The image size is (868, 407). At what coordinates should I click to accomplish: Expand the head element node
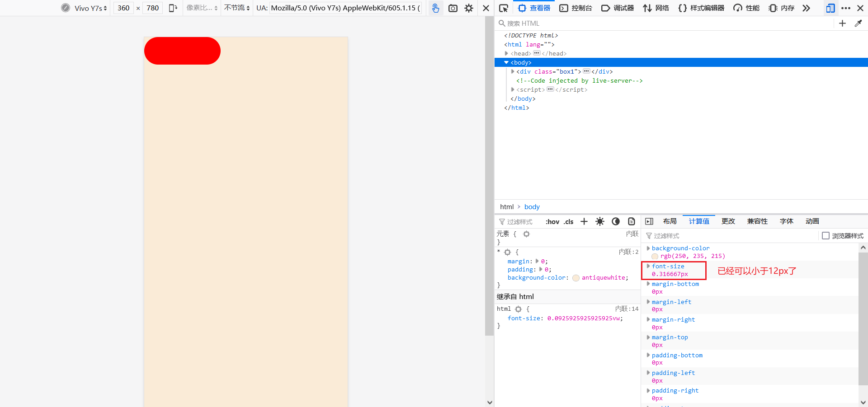coord(506,53)
